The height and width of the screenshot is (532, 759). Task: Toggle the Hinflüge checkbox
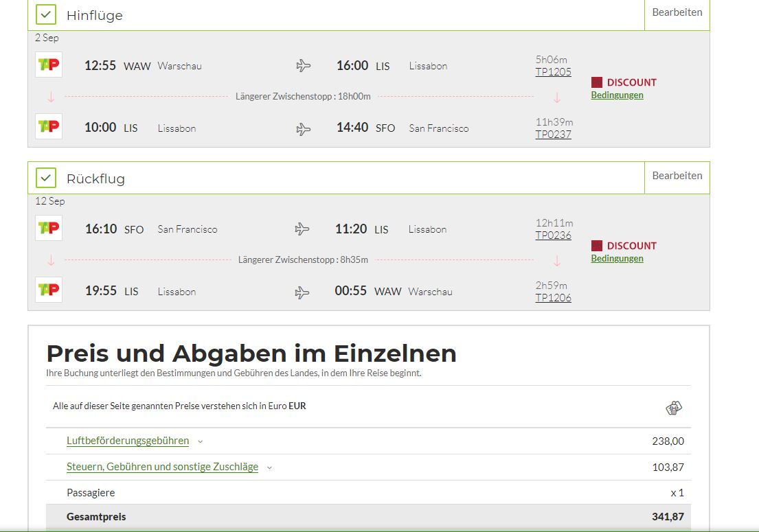[46, 14]
